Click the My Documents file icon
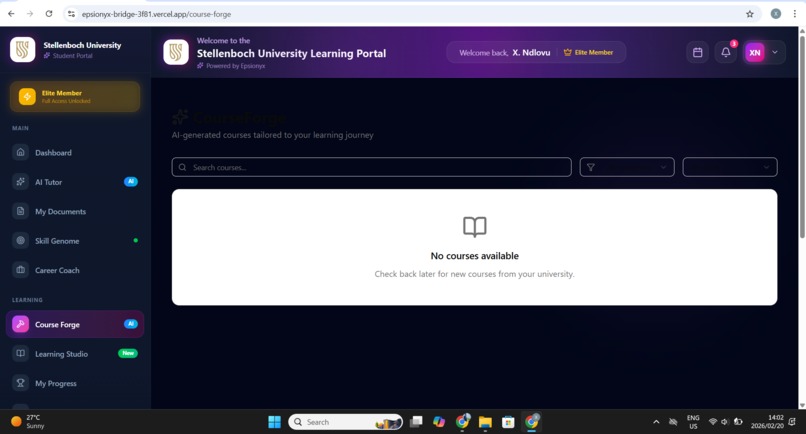Image resolution: width=806 pixels, height=434 pixels. pos(21,211)
